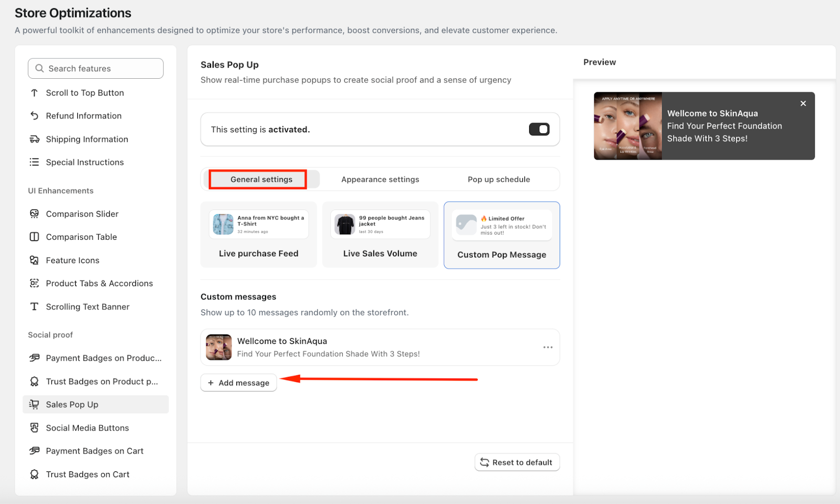Select the Live purchase Feed card
Screen dimensions: 840x504
pos(258,235)
